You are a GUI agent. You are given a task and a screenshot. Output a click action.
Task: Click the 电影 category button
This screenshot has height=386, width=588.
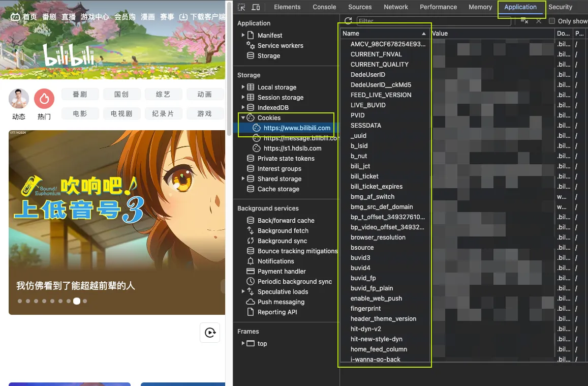coord(80,113)
